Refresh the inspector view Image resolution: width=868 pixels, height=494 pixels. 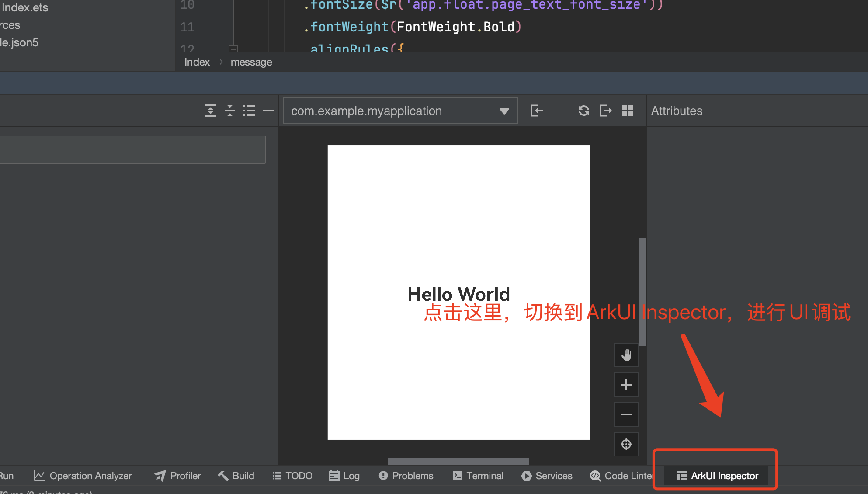(583, 111)
